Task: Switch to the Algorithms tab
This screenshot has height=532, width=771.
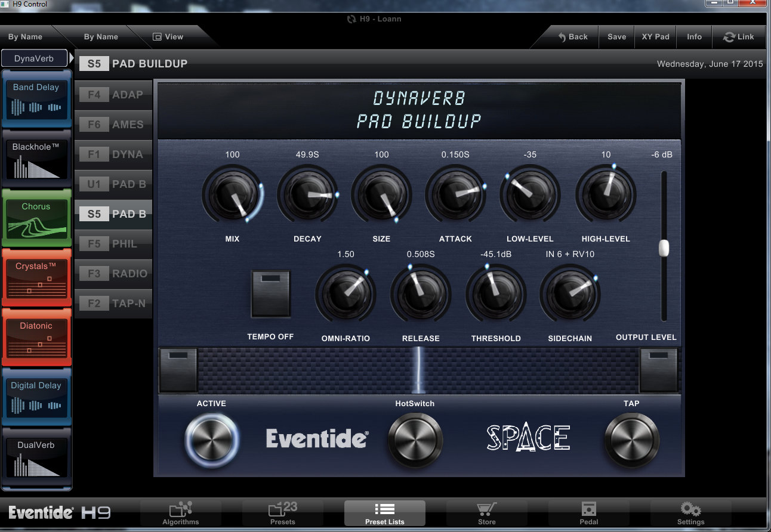Action: point(181,513)
